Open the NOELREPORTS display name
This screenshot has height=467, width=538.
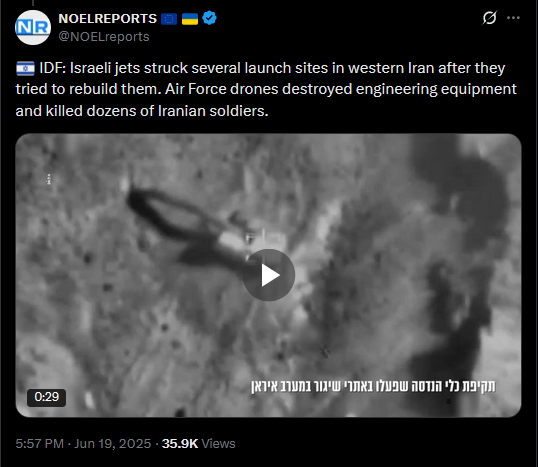click(108, 19)
